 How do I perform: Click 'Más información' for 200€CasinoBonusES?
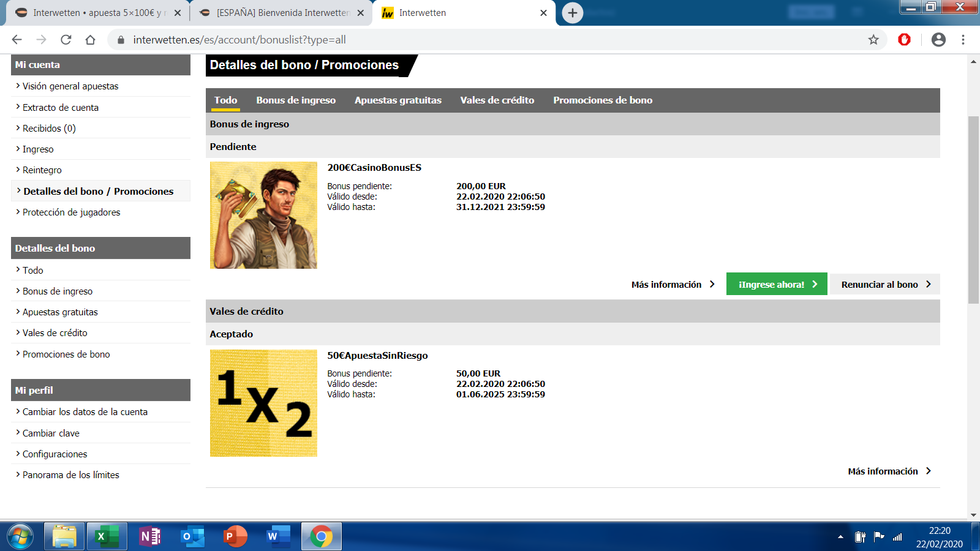click(673, 285)
